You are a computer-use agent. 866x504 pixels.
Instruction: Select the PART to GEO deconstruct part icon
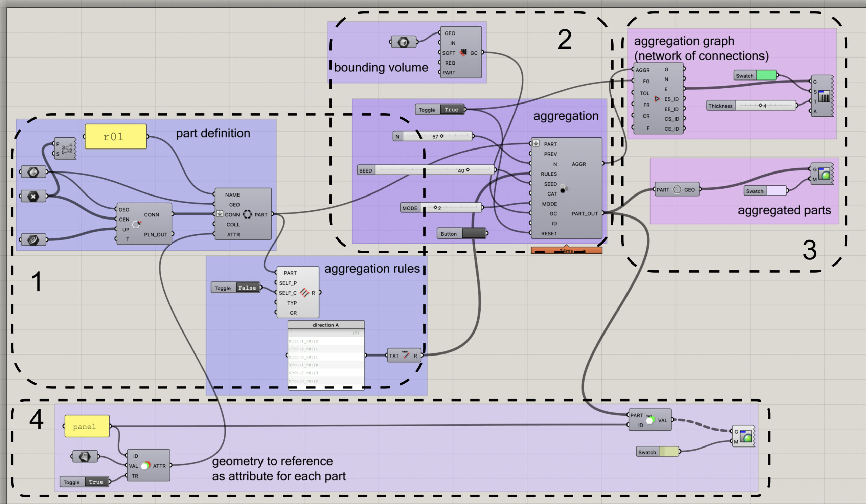(x=677, y=190)
